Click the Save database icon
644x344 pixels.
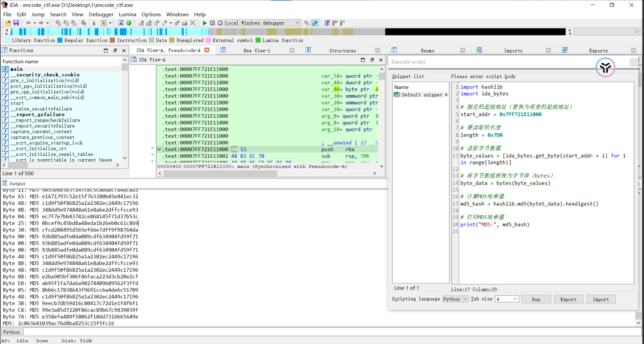tap(16, 23)
